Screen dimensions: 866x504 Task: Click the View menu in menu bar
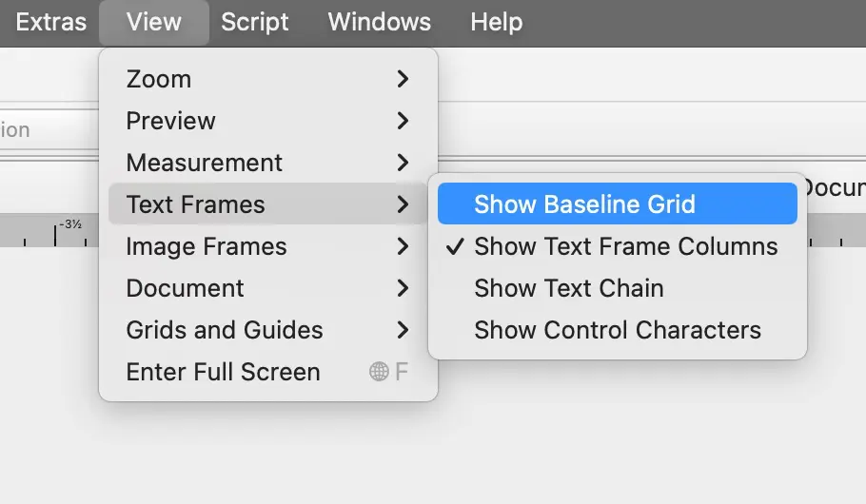coord(153,22)
